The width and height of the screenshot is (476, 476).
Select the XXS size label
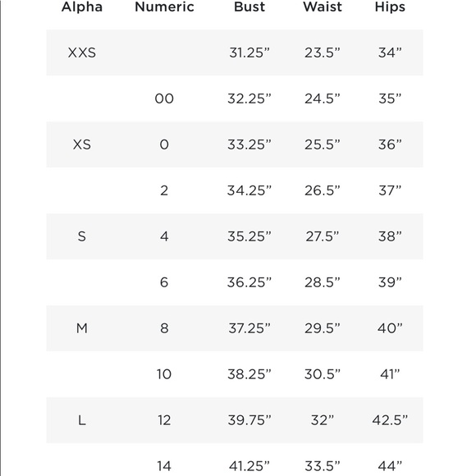tap(82, 53)
